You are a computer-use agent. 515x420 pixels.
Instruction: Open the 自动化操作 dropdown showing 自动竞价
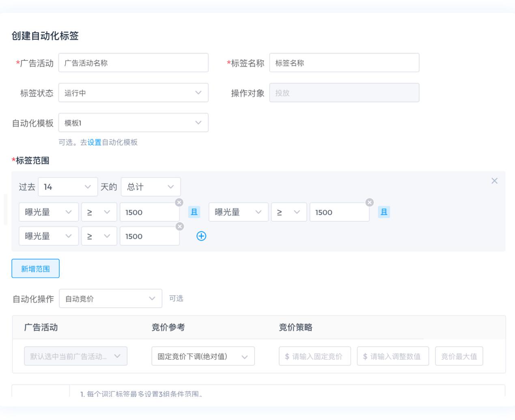pos(110,299)
